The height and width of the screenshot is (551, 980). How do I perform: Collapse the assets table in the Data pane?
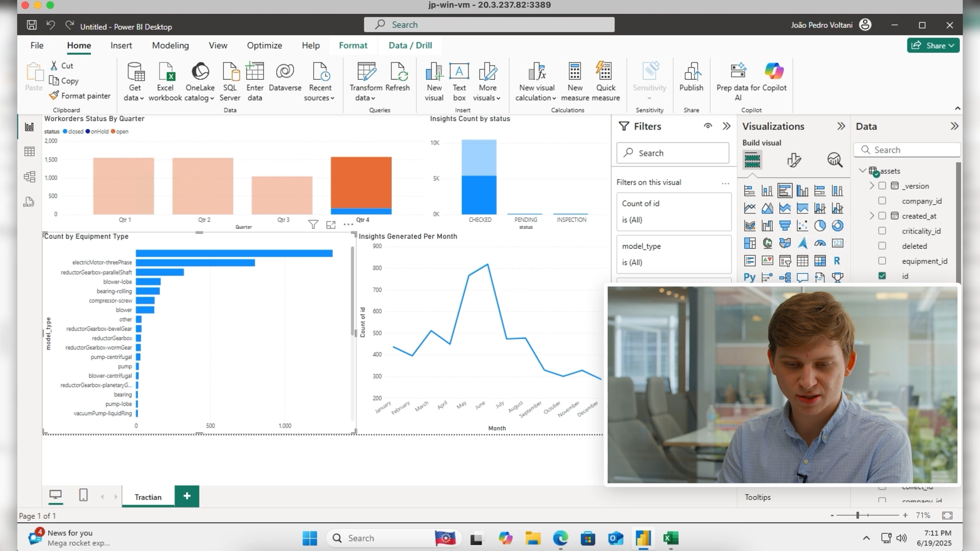(862, 170)
